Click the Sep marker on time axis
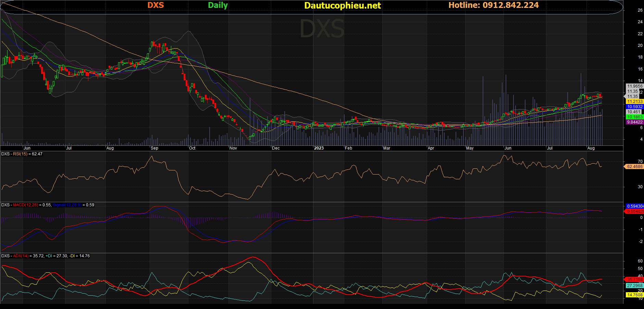 pyautogui.click(x=154, y=148)
